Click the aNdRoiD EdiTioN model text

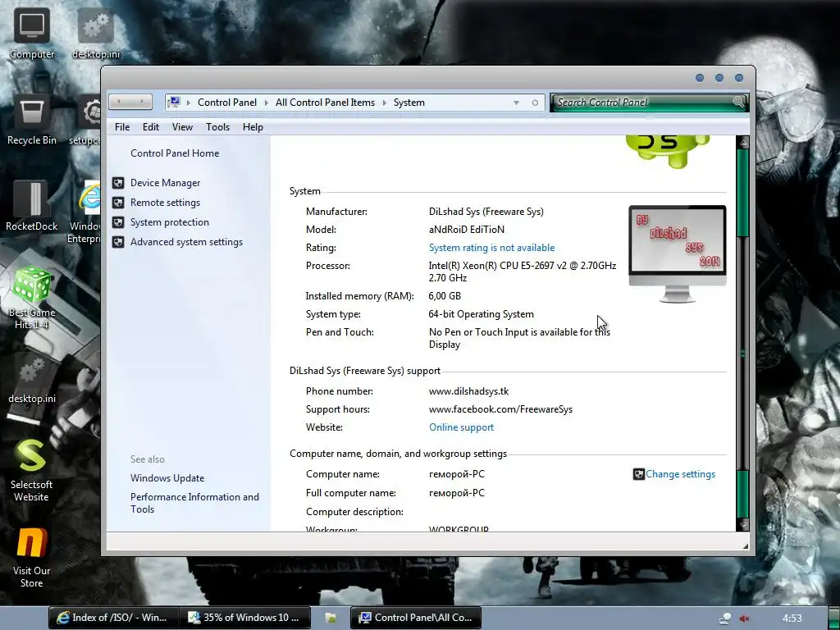[x=467, y=230]
